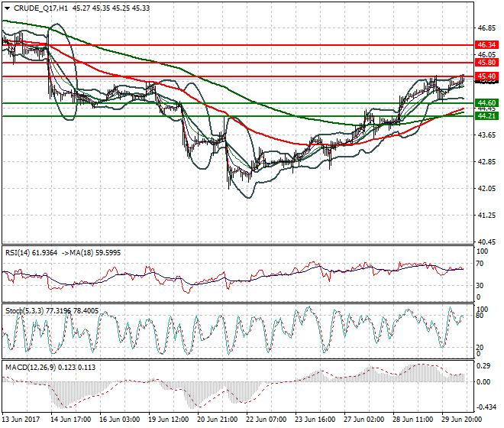This screenshot has height=428, width=504.
Task: Click the 14 Jun 17:00 time label
Action: pyautogui.click(x=71, y=420)
